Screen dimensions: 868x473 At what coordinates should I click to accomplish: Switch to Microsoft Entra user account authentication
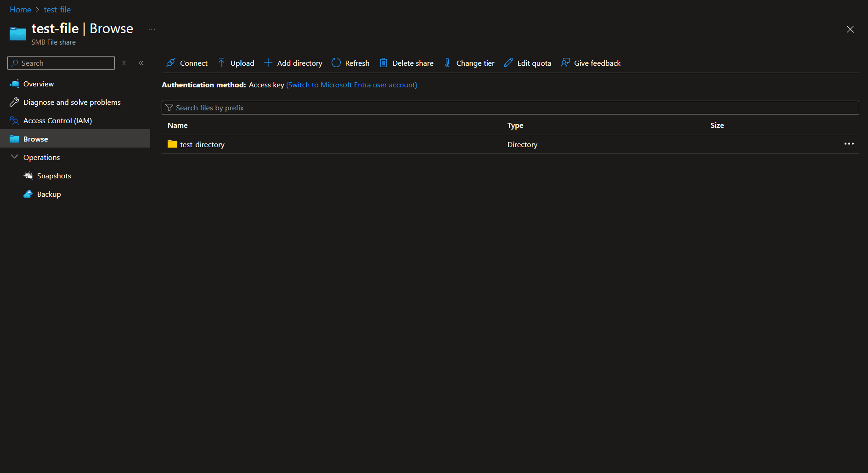click(352, 85)
